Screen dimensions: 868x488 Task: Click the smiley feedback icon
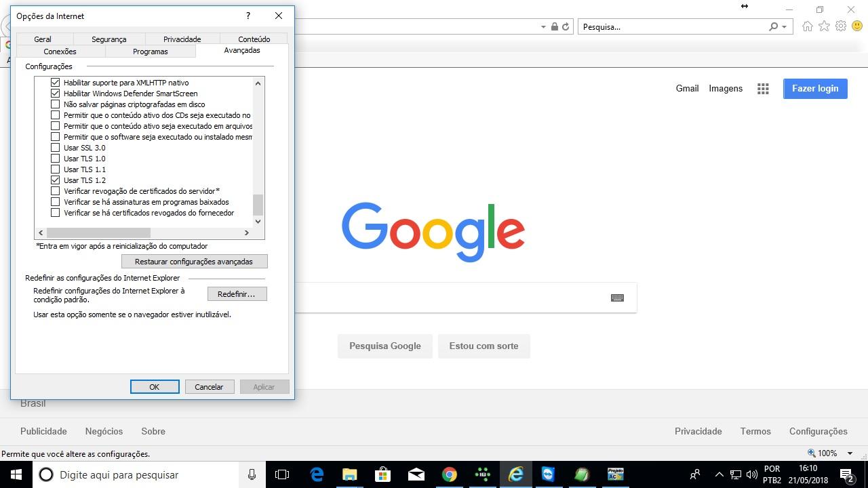856,26
